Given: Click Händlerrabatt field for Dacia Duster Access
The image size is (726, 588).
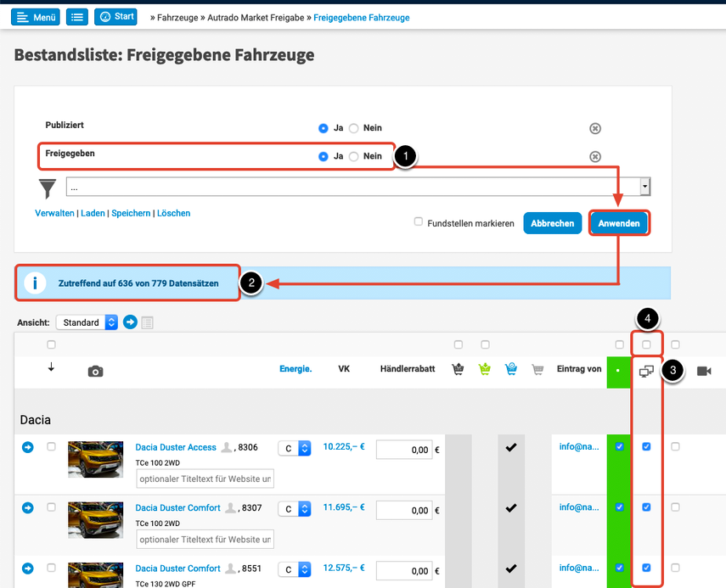Looking at the screenshot, I should tap(403, 451).
